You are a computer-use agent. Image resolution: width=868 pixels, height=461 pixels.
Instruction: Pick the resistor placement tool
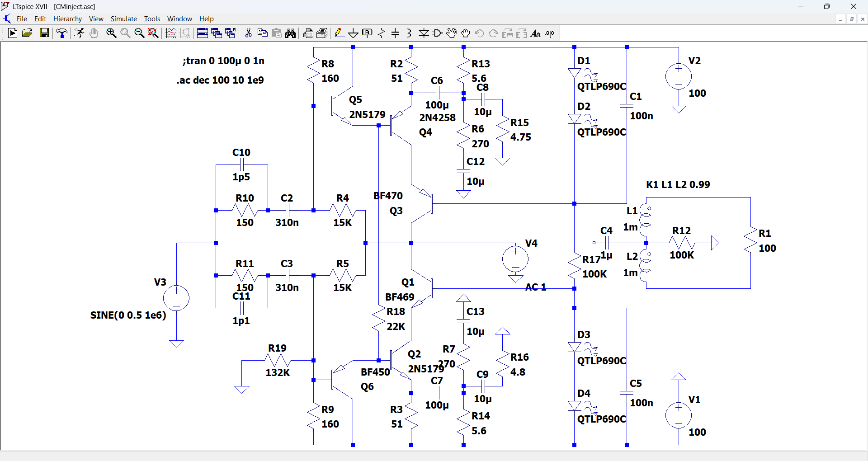[x=382, y=33]
